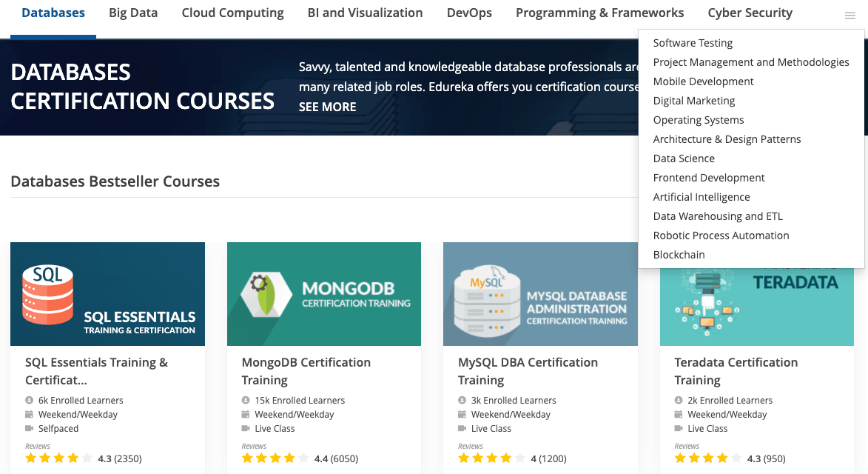
Task: Select the Cyber Security tab
Action: [750, 13]
